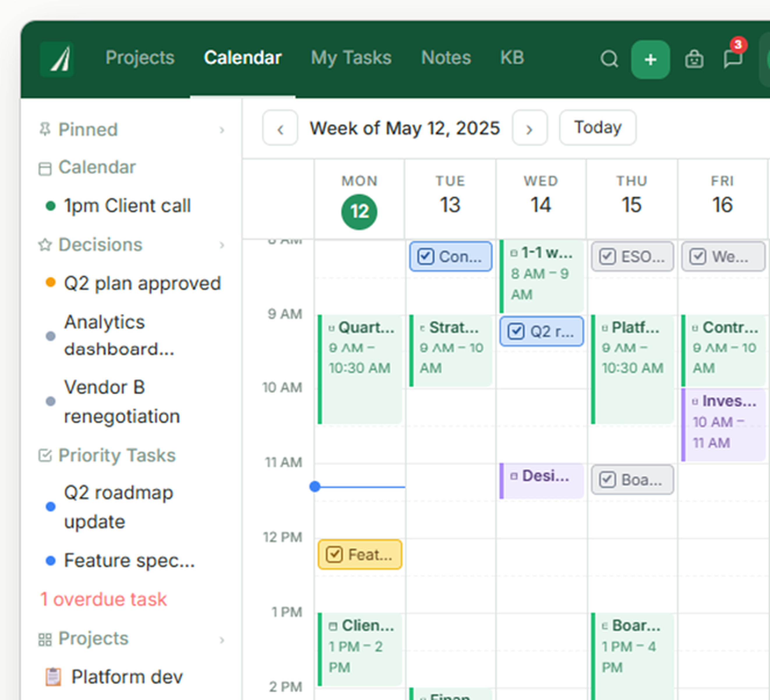This screenshot has width=770, height=700.
Task: Click the gray dot beside Vendor B renegotiation
Action: tap(50, 401)
